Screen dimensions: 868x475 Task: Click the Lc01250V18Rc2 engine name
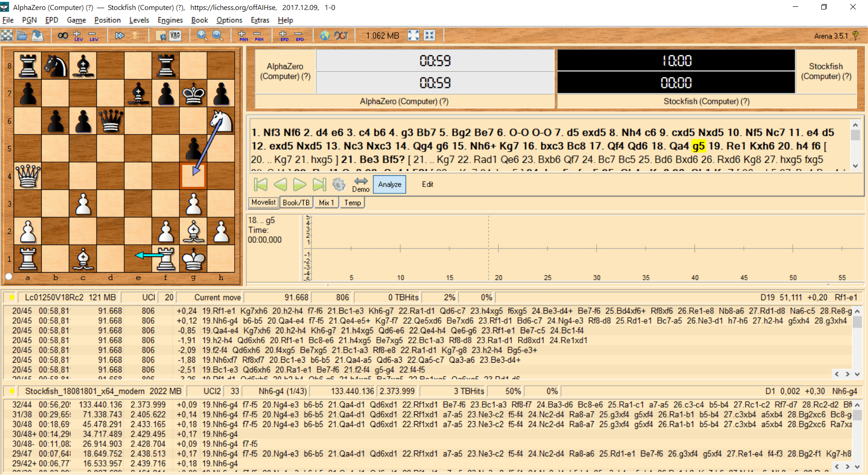point(54,297)
